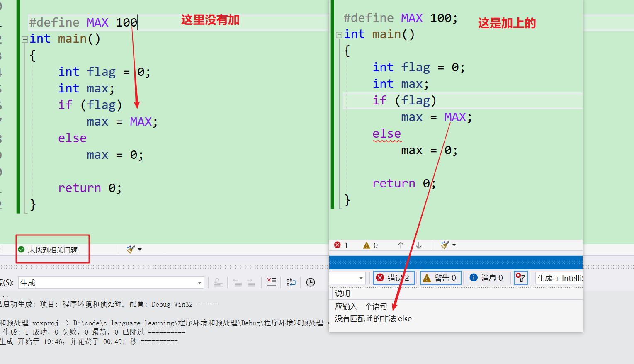
Task: Collapse main() in the editor showing one error
Action: click(x=339, y=35)
